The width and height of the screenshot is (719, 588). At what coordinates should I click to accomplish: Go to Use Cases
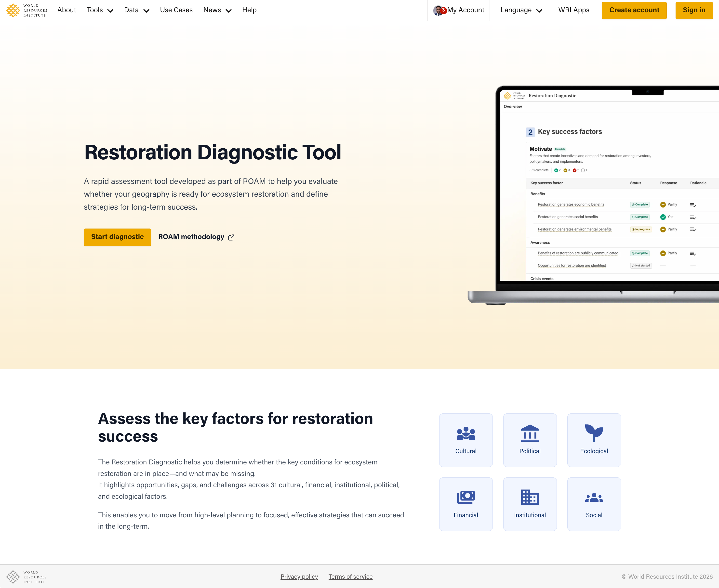[176, 10]
